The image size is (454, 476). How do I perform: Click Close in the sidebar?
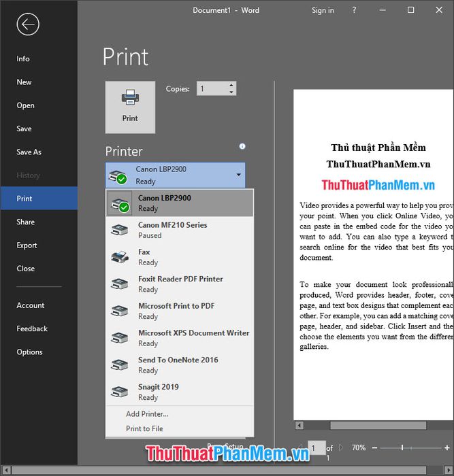pos(39,269)
